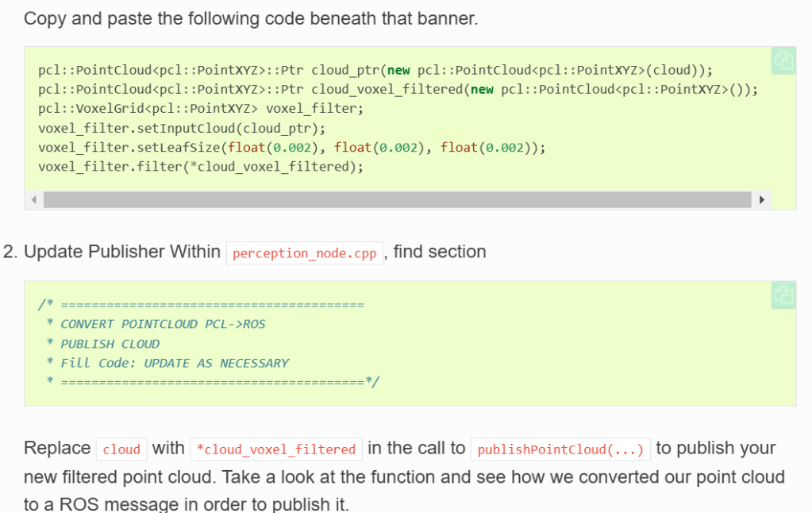Viewport: 812px width, 513px height.
Task: Click the setLeafSize code line
Action: [291, 147]
